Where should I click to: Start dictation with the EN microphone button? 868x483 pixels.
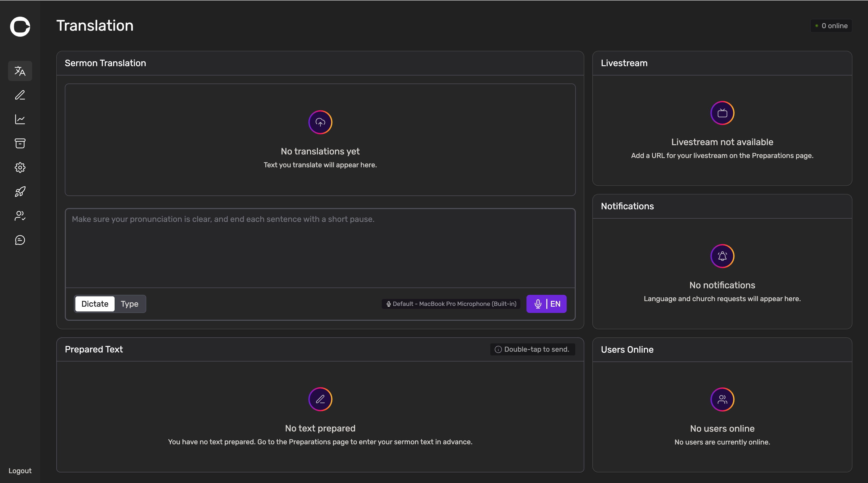pyautogui.click(x=546, y=304)
